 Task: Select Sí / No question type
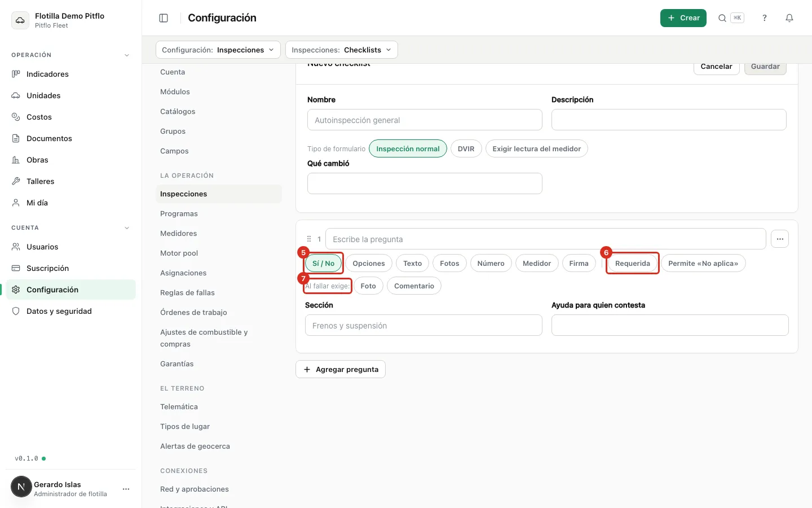tap(324, 263)
